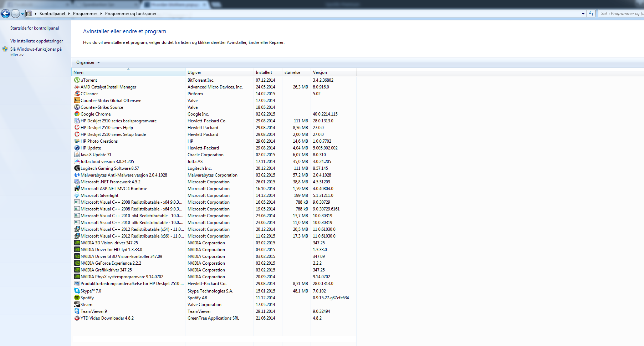The height and width of the screenshot is (346, 644).
Task: Click the HP Update icon
Action: point(77,148)
